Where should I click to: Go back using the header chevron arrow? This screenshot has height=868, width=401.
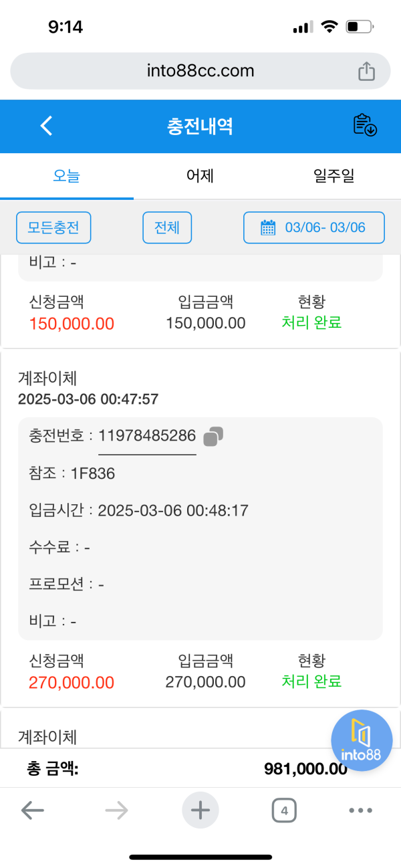tap(46, 126)
